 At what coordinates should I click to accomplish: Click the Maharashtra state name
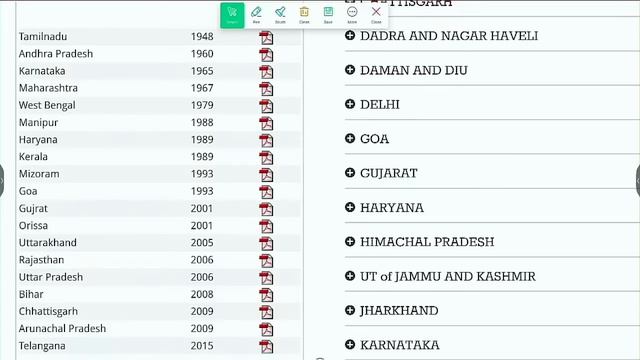point(48,88)
